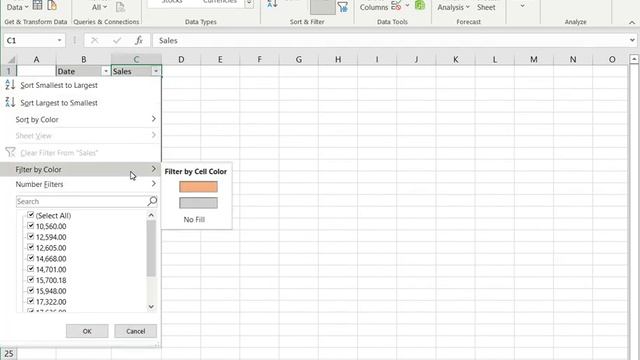640x360 pixels.
Task: Select column header N
Action: coord(573,60)
